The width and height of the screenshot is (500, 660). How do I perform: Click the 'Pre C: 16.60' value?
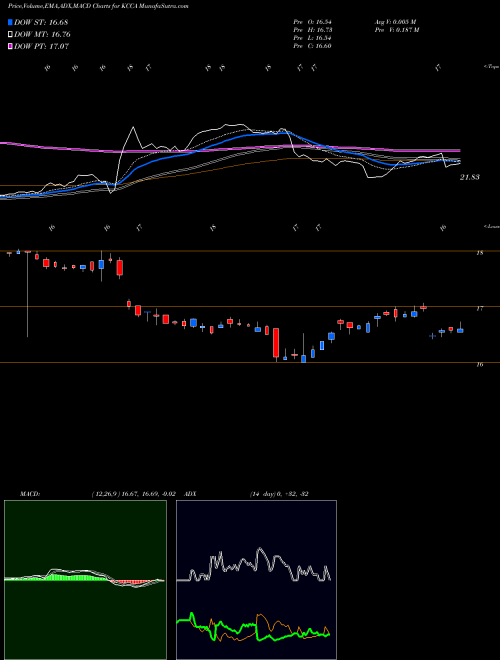312,46
